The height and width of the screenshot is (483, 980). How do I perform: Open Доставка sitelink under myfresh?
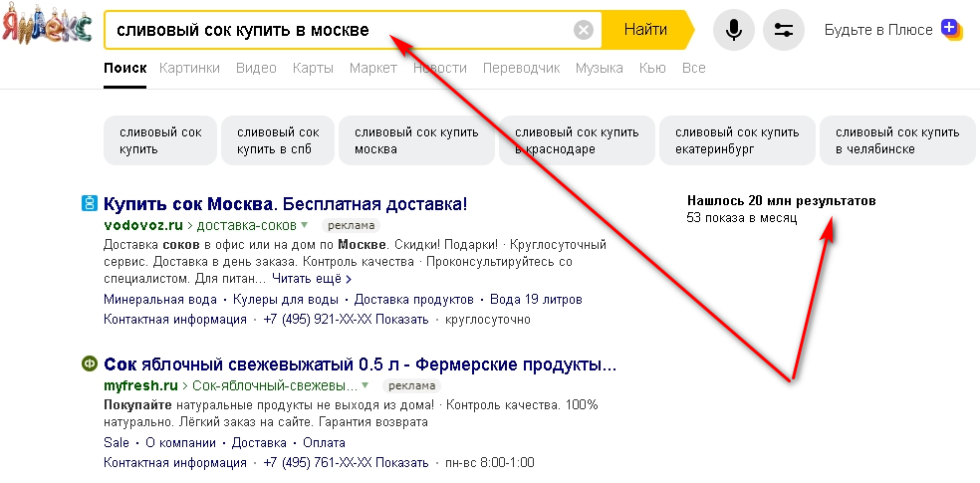tap(259, 443)
